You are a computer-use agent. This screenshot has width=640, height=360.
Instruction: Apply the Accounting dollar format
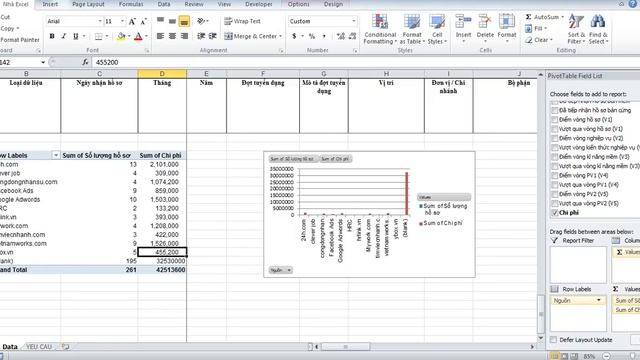[x=294, y=36]
